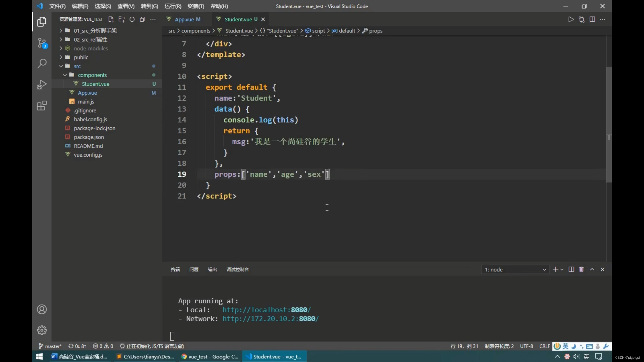This screenshot has height=362, width=644.
Task: Switch to 调试控制台 panel tab
Action: click(237, 270)
